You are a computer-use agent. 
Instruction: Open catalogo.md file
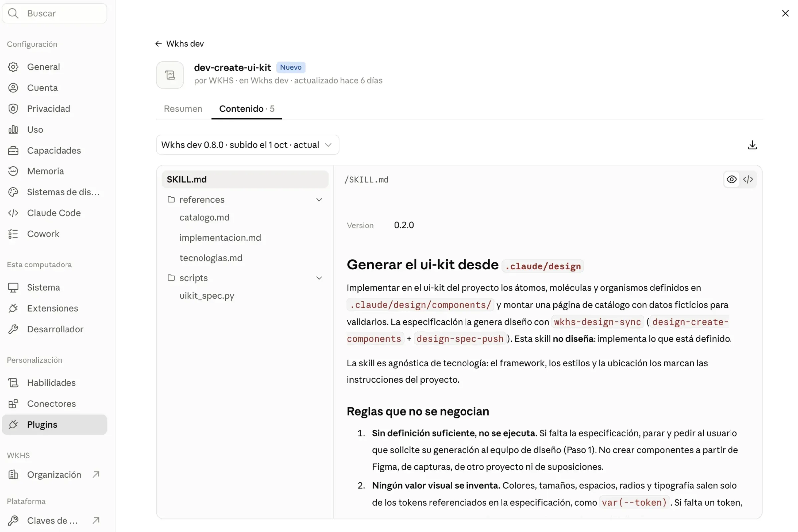[x=204, y=217]
